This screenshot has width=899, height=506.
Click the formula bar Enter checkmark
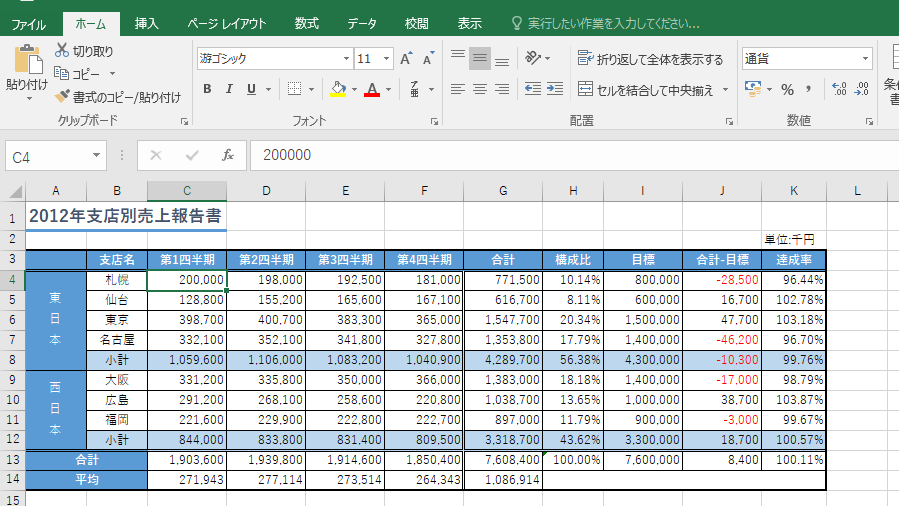click(192, 155)
